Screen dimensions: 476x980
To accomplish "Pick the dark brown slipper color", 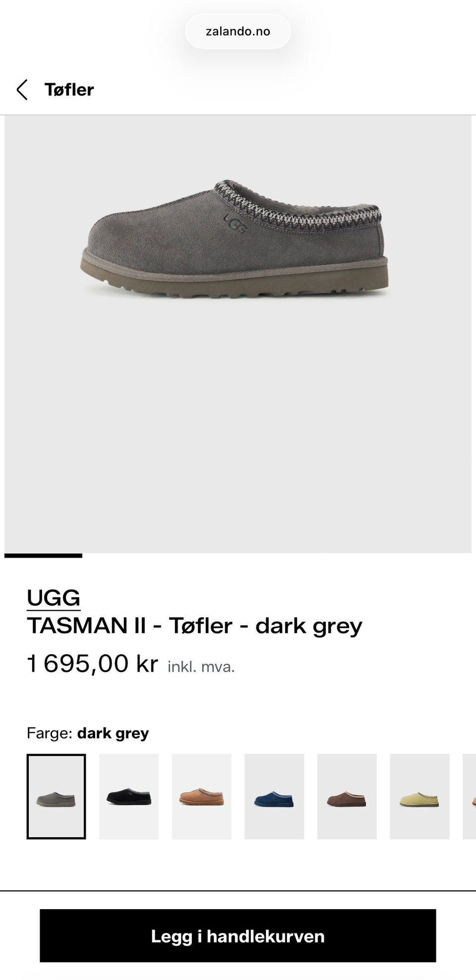I will 347,796.
